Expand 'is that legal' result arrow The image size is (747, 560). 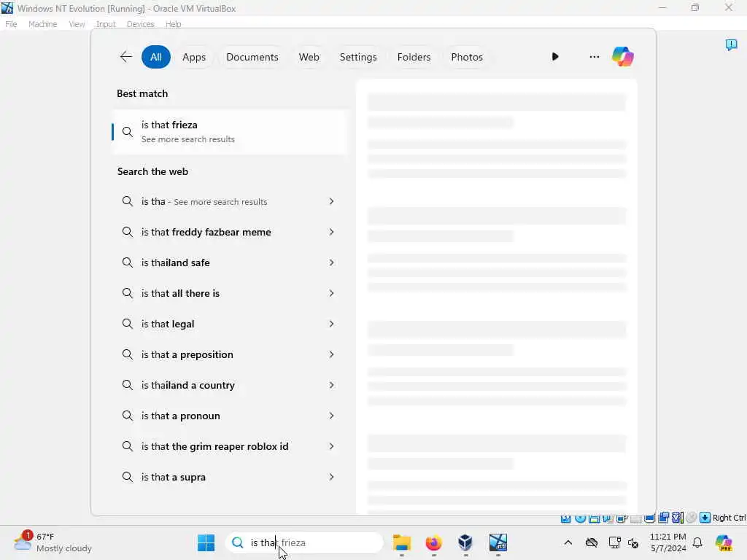[332, 324]
